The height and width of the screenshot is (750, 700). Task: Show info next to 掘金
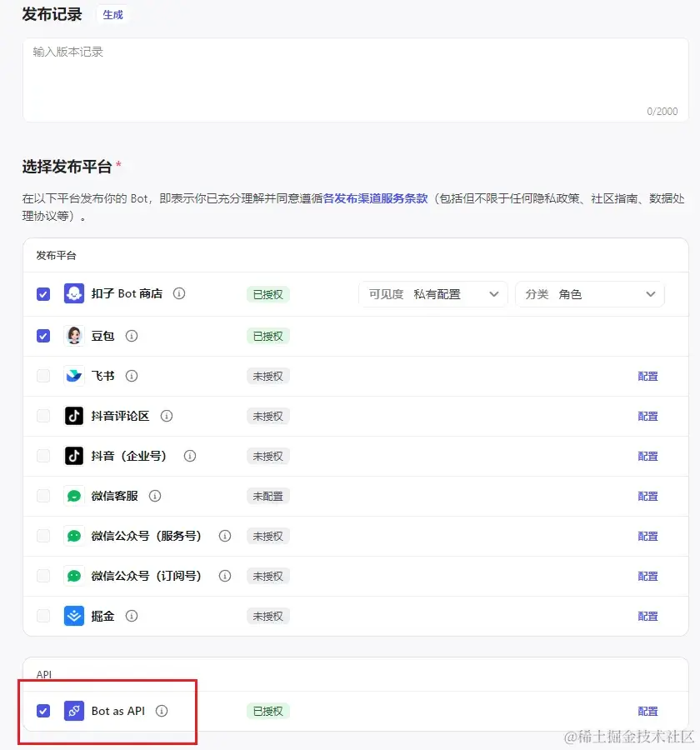click(132, 616)
